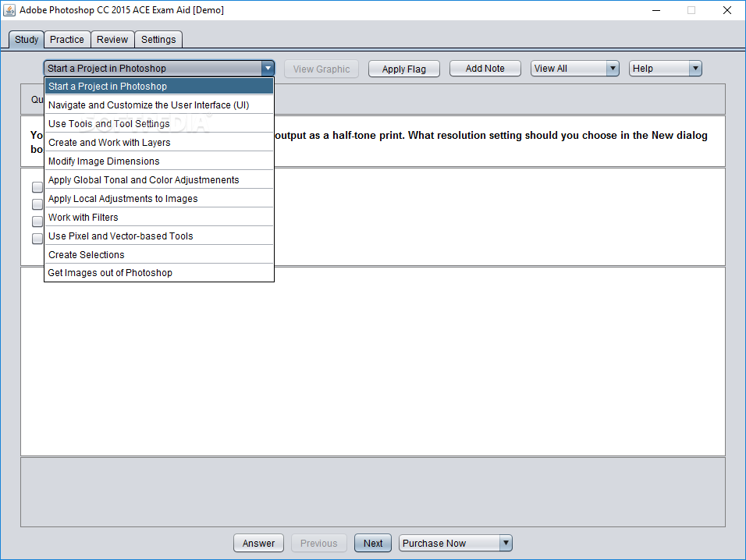Pick 'Create Selections' topic
Screen dimensions: 746x560
coord(159,255)
